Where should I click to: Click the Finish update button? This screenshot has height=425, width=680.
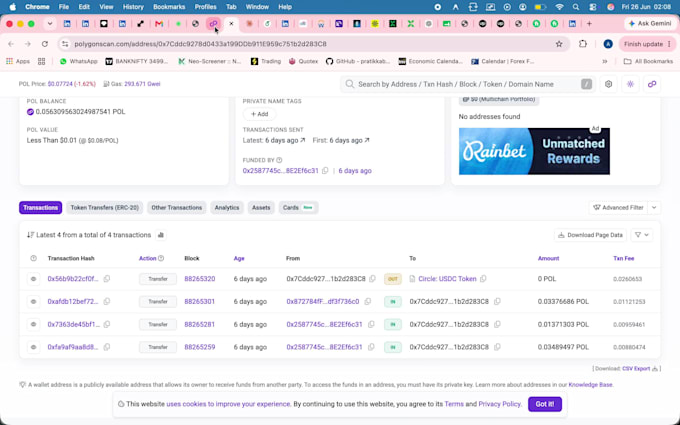[x=647, y=44]
